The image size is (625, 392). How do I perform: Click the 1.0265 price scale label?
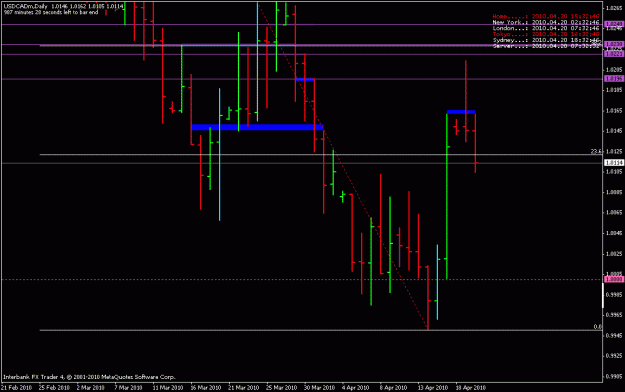coord(614,8)
